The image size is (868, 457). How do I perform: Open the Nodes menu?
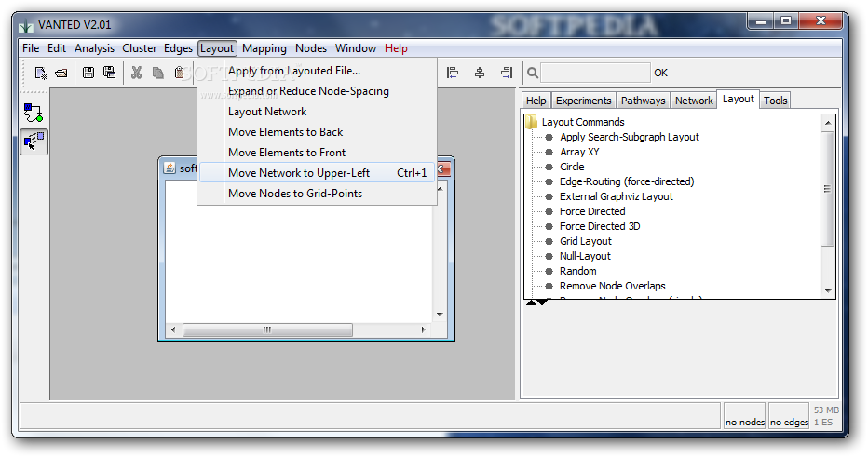coord(310,48)
